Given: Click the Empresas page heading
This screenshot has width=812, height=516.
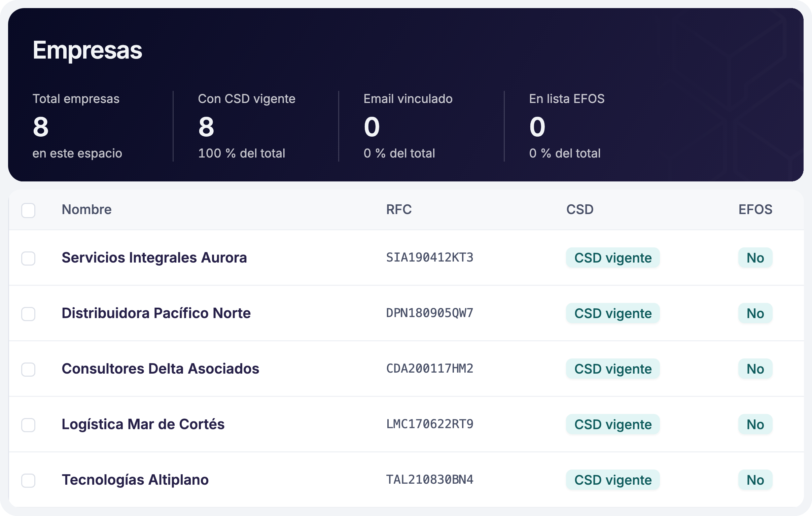Looking at the screenshot, I should [87, 50].
